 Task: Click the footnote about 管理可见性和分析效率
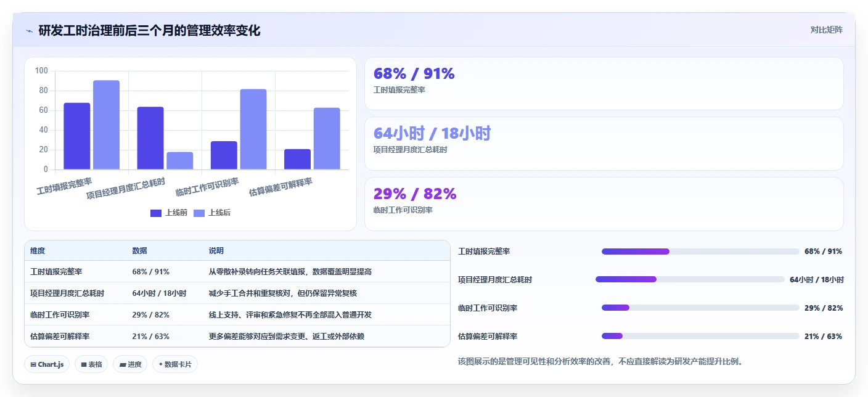(x=600, y=361)
